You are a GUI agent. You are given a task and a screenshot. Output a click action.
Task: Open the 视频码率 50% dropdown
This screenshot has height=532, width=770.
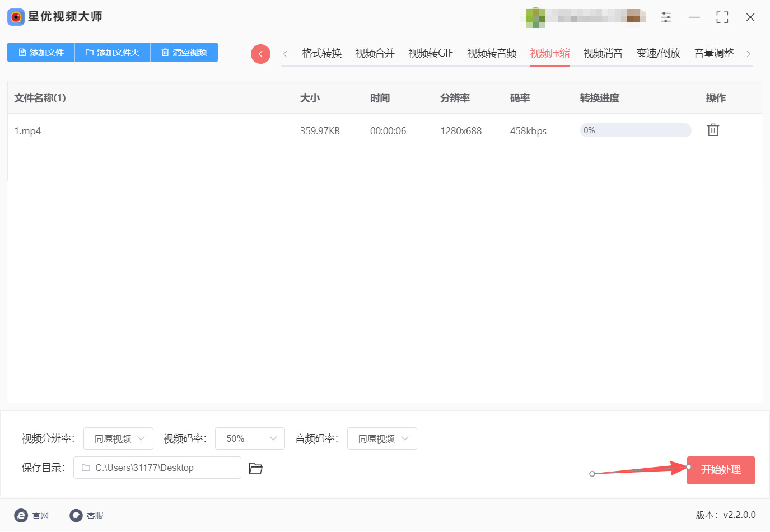250,438
